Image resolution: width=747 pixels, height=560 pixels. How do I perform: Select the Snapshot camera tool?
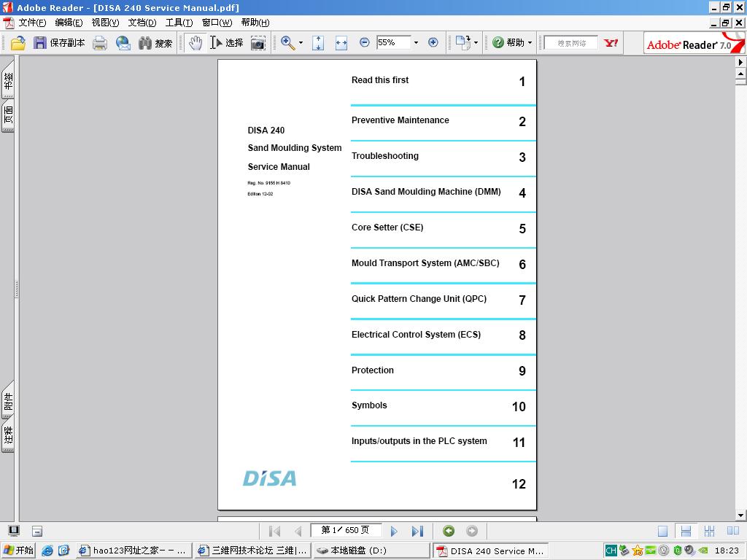(x=258, y=43)
